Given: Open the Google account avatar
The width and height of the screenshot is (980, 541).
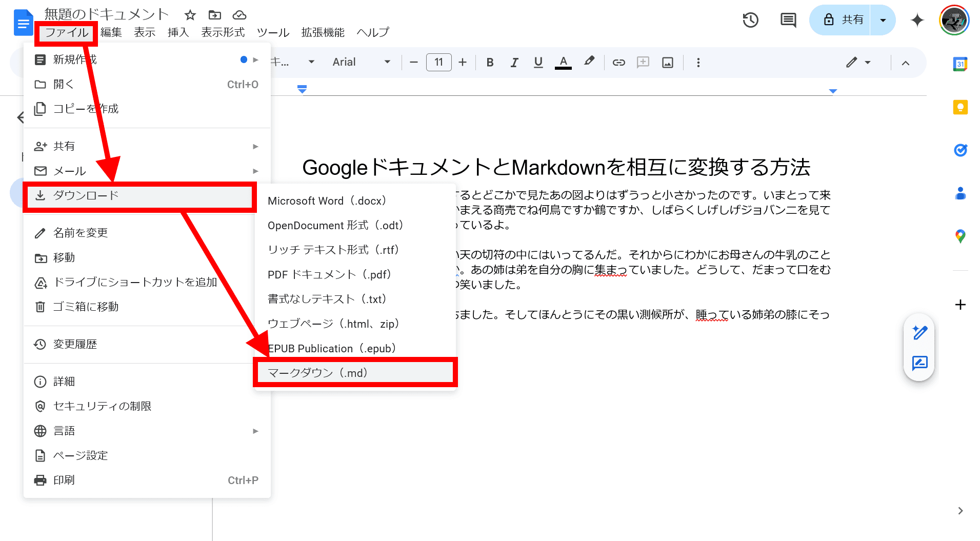Looking at the screenshot, I should coord(954,20).
